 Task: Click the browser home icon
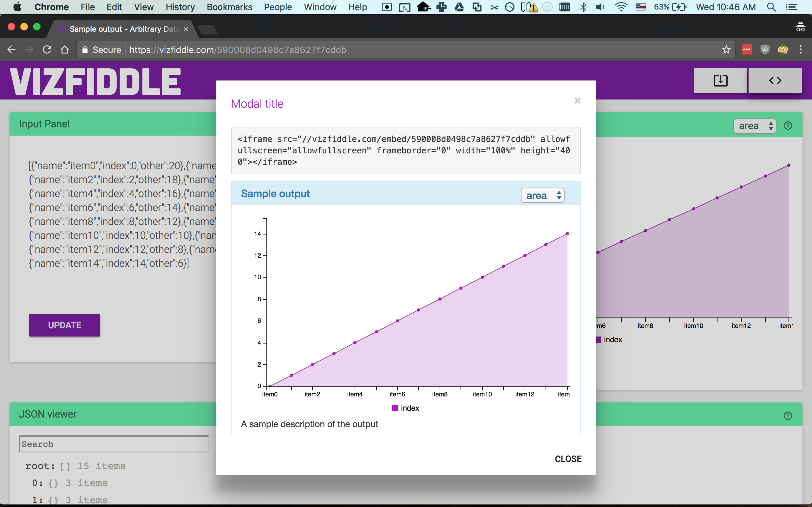click(64, 50)
